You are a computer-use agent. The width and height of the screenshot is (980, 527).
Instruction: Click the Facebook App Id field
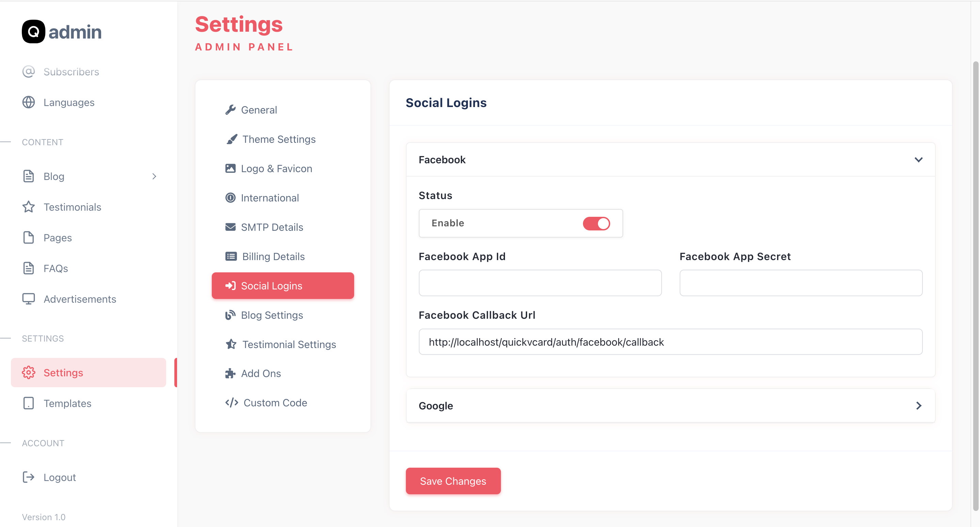(540, 283)
